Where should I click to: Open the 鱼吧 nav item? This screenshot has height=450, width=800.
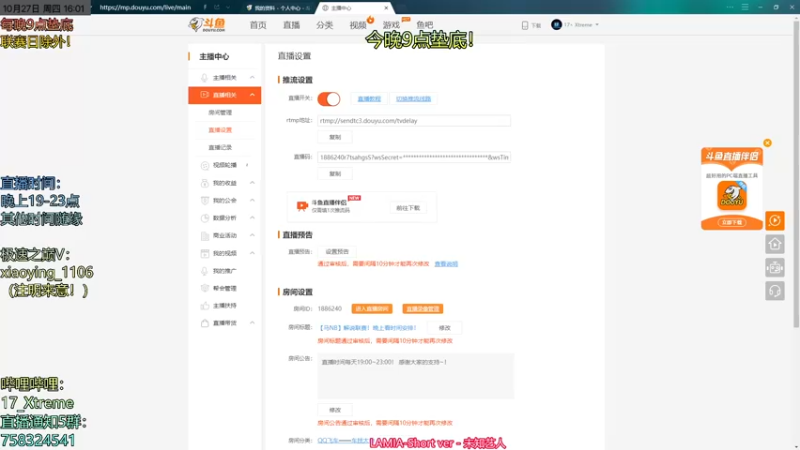click(x=424, y=25)
